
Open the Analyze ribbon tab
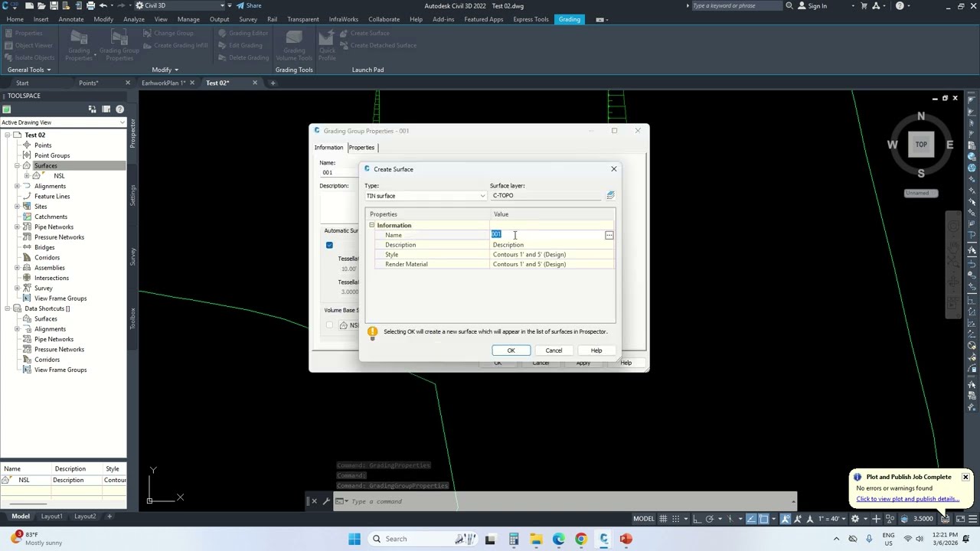133,19
